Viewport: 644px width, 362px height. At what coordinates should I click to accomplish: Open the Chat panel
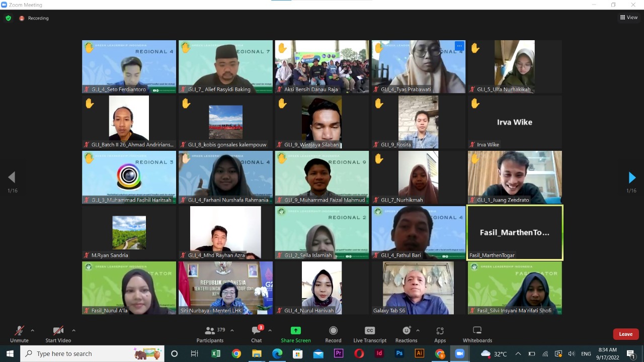click(257, 334)
